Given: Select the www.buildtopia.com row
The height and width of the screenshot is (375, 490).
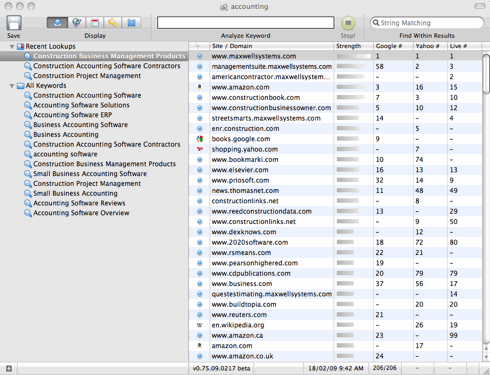Looking at the screenshot, I should 335,304.
